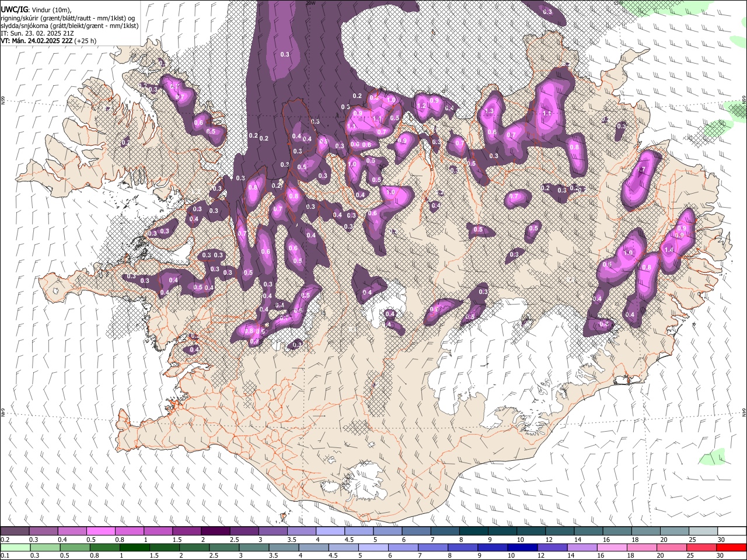747x560 pixels.
Task: Select the 'VT: Mán. 24.02.2025 22Z (+25 h)' line
Action: [x=49, y=41]
